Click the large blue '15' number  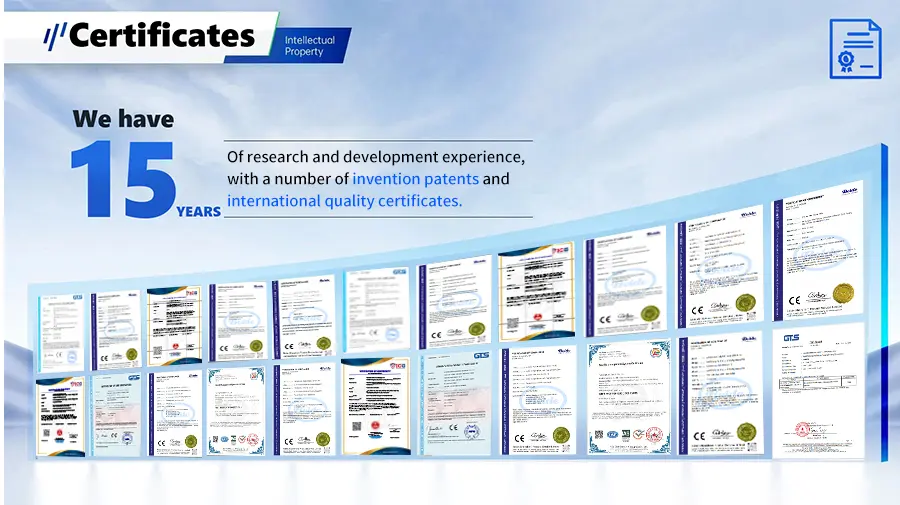tap(122, 179)
